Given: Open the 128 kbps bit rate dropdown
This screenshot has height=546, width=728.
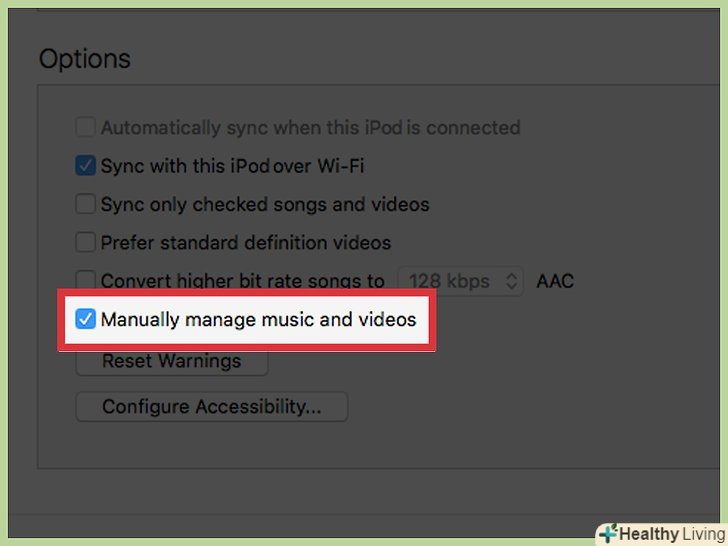Looking at the screenshot, I should (x=460, y=281).
